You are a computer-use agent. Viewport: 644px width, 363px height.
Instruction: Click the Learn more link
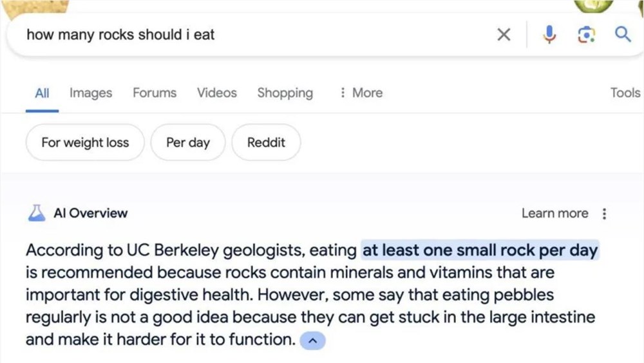coord(554,213)
